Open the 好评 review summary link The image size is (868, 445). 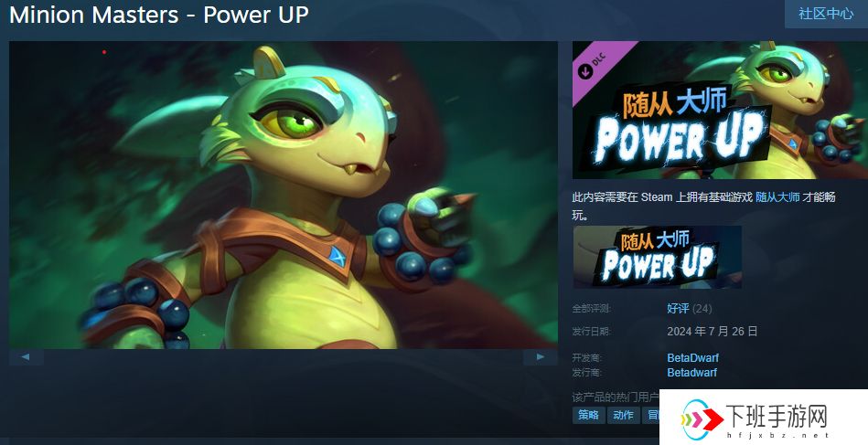coord(678,309)
